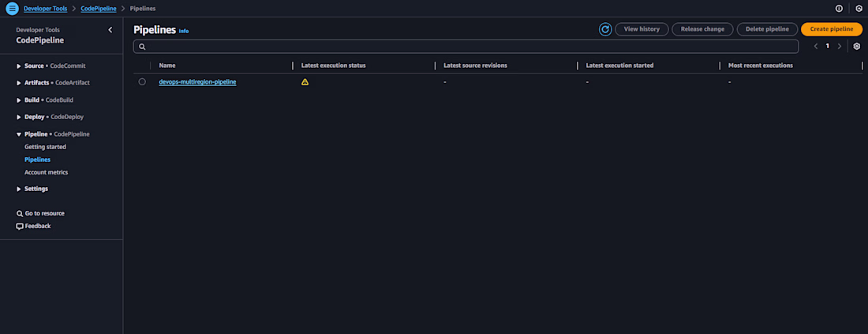Click the search magnifier icon in filter box

coord(142,47)
